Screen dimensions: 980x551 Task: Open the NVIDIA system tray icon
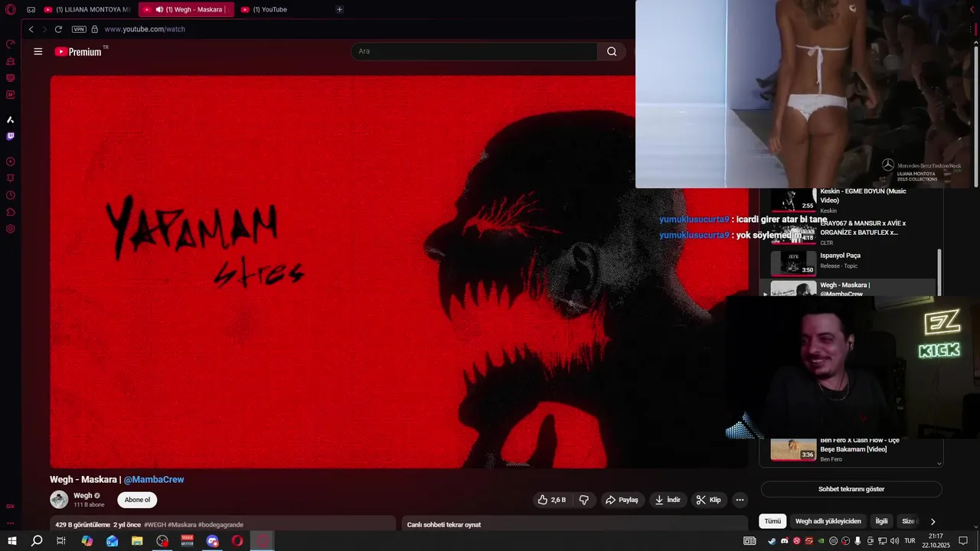tap(821, 541)
